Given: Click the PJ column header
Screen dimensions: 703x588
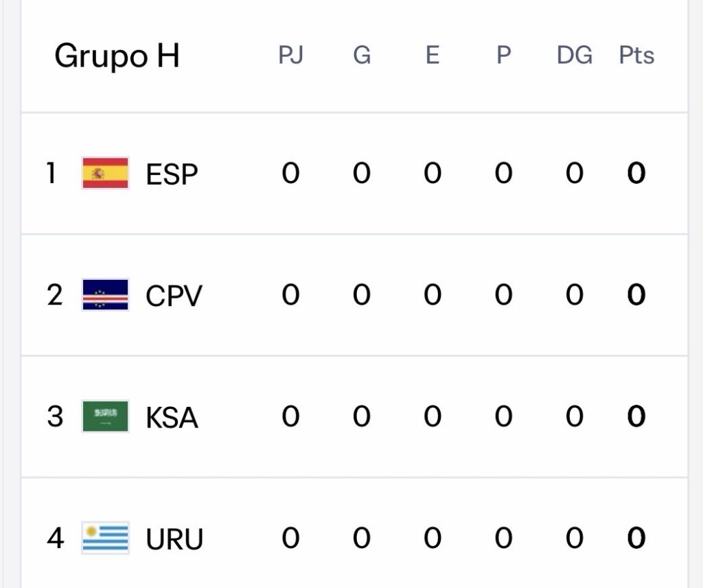Looking at the screenshot, I should 290,56.
